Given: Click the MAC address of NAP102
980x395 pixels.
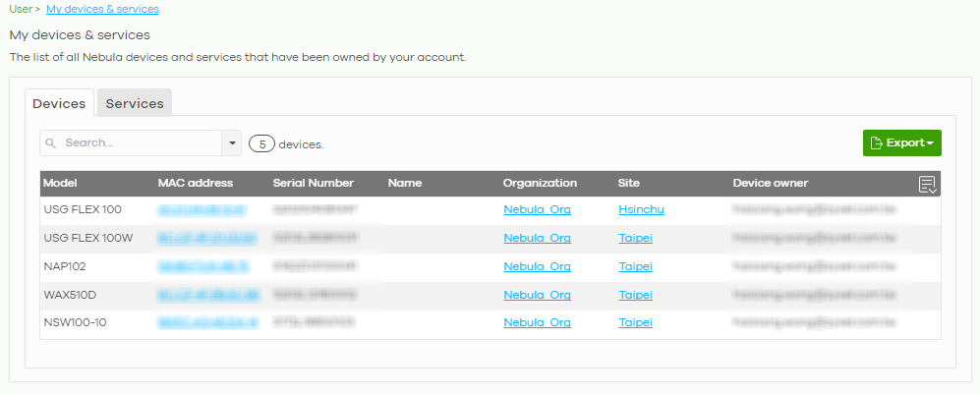Looking at the screenshot, I should [x=202, y=266].
